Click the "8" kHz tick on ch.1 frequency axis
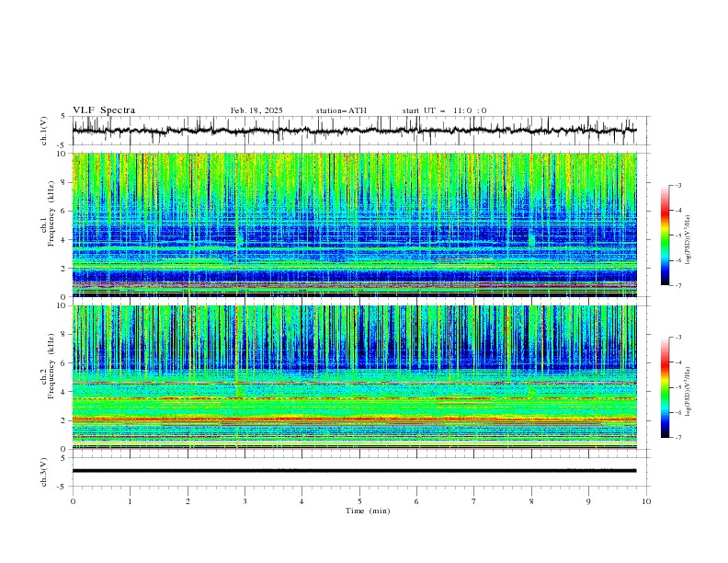This screenshot has width=728, height=563. 65,182
